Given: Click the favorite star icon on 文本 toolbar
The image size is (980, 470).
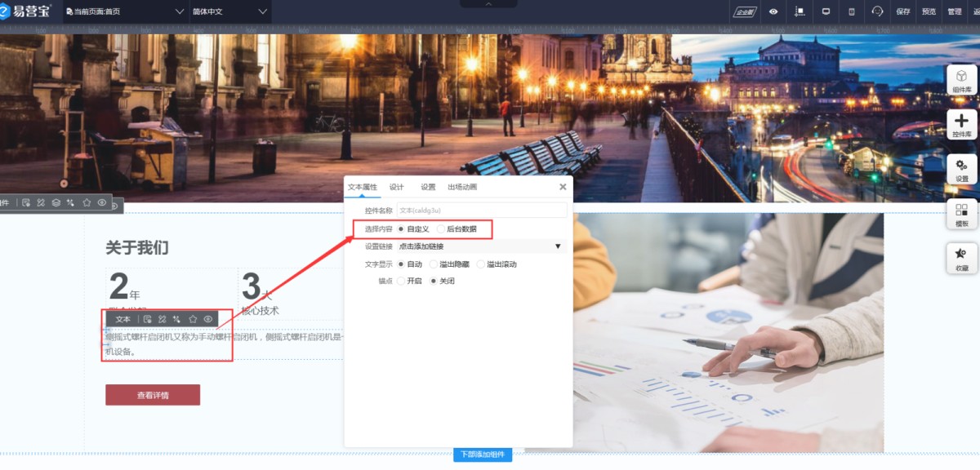Looking at the screenshot, I should point(193,319).
